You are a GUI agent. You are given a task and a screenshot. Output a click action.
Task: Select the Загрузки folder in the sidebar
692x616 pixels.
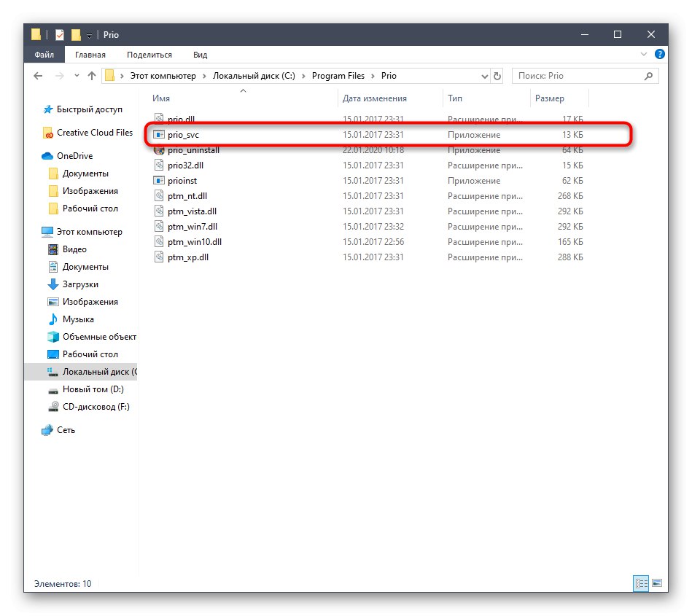click(x=82, y=284)
